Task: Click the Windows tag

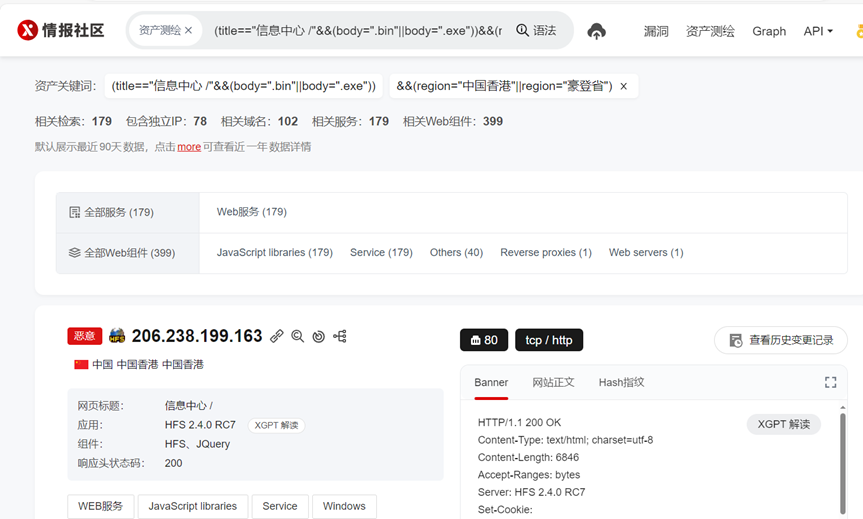Action: pyautogui.click(x=344, y=506)
